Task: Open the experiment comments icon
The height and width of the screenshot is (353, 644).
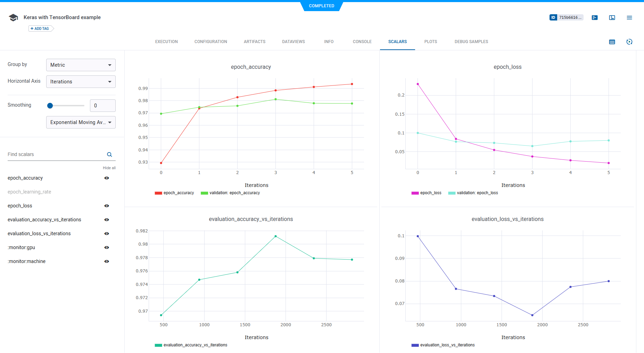Action: (x=595, y=17)
